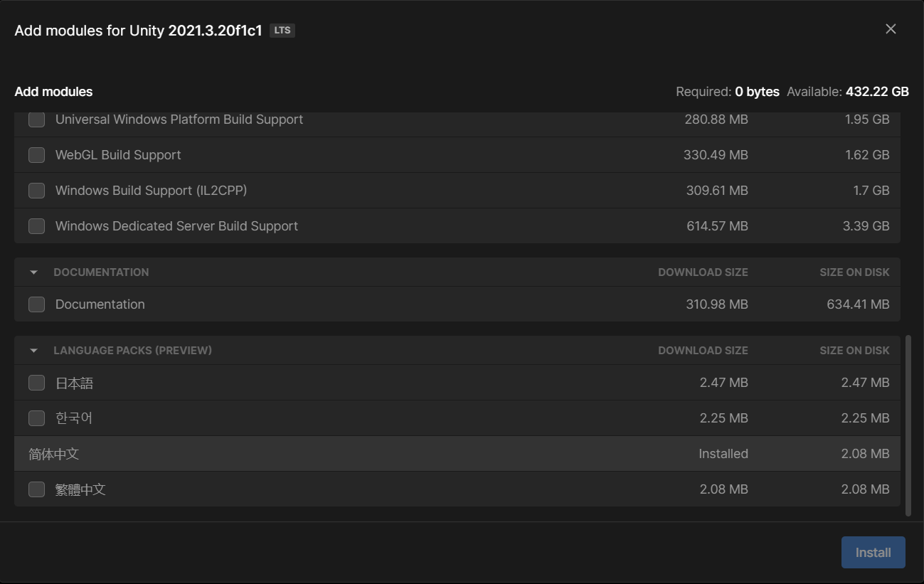
Task: Tick the WebGL Build Support checkbox
Action: coord(36,155)
